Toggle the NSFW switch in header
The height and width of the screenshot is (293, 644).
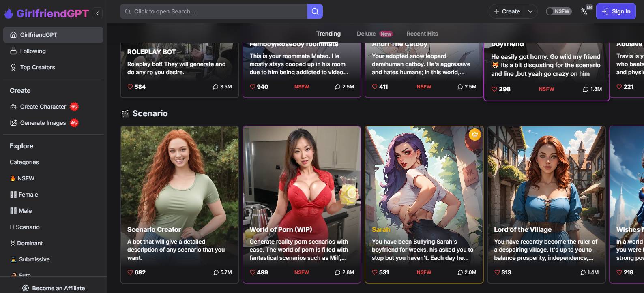(x=558, y=11)
